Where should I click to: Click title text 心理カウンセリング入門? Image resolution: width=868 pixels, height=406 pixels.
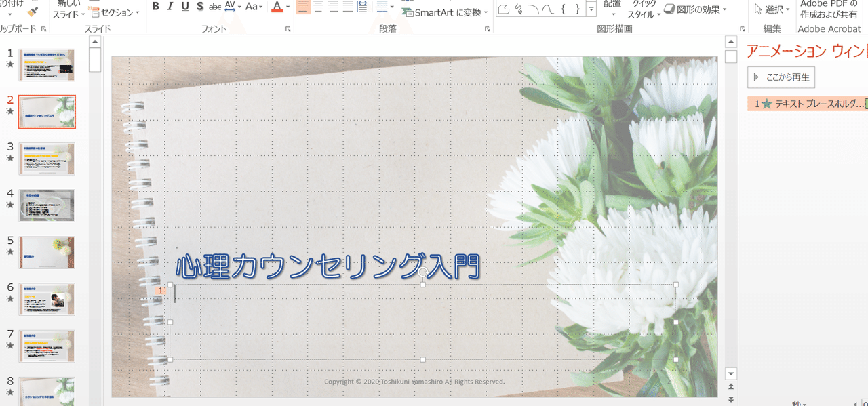coord(328,266)
